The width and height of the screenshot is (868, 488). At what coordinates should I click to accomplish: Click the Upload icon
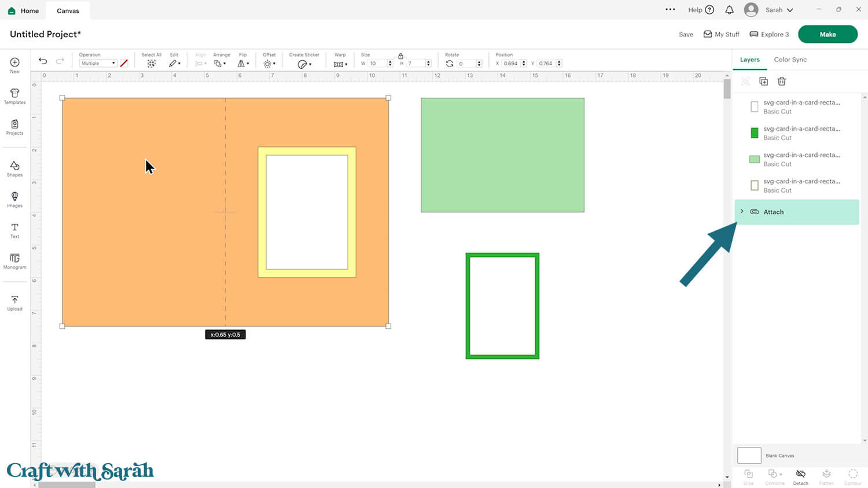(x=14, y=303)
